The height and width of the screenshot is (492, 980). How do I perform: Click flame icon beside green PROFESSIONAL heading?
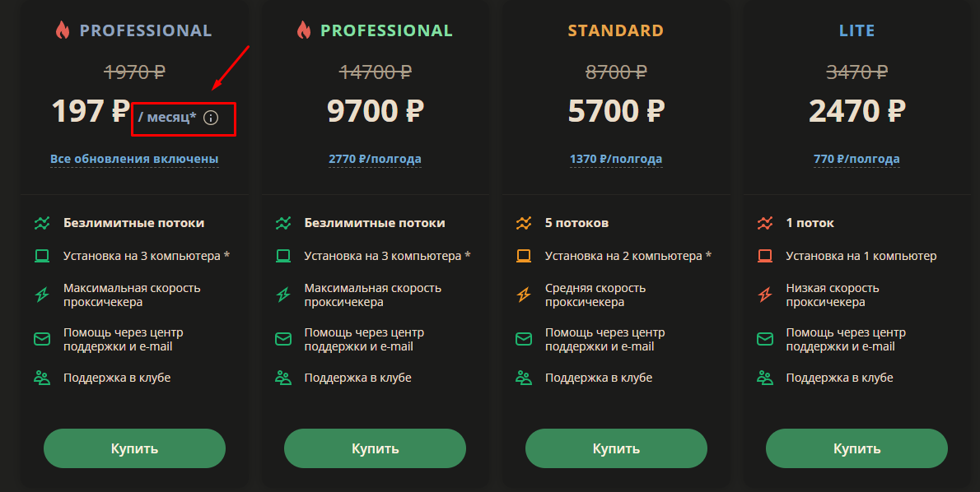[x=303, y=31]
